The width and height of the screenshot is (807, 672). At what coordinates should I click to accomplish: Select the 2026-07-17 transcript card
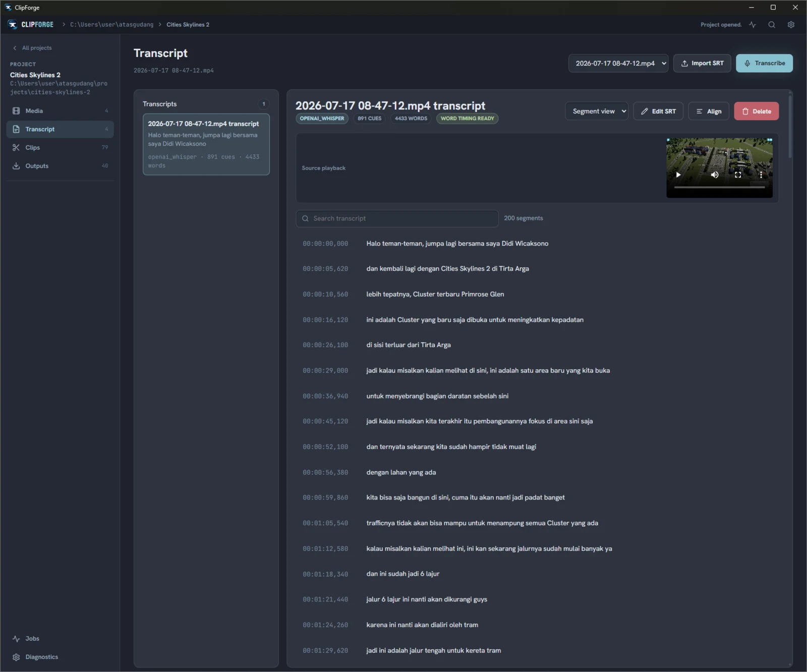pos(206,144)
